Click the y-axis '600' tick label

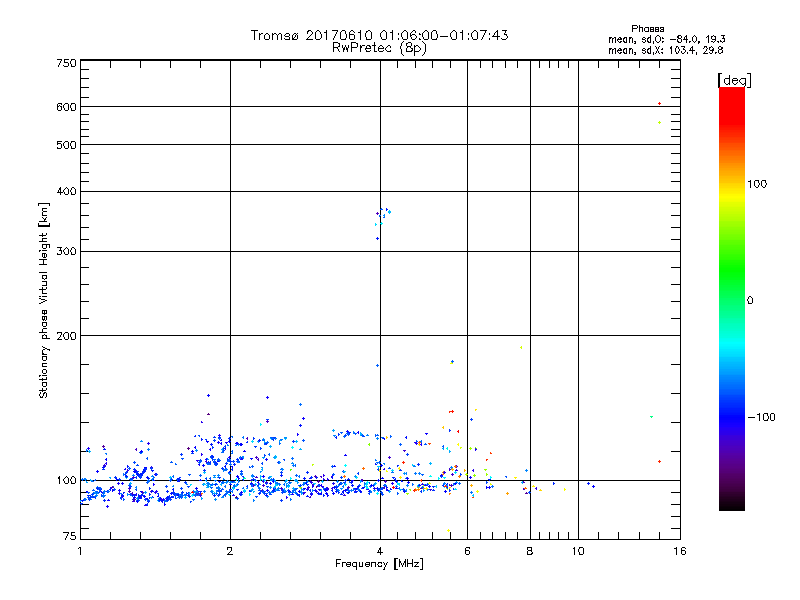(66, 107)
